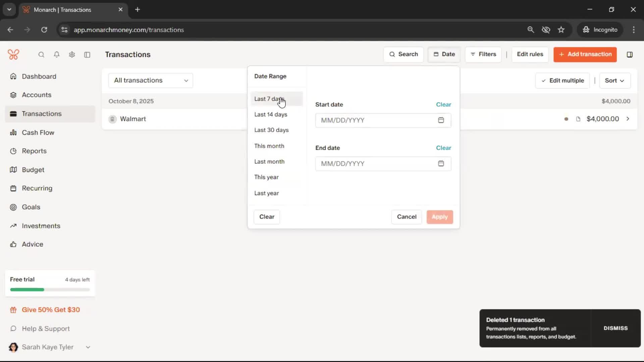
Task: Select the Last 30 days range
Action: point(271,130)
